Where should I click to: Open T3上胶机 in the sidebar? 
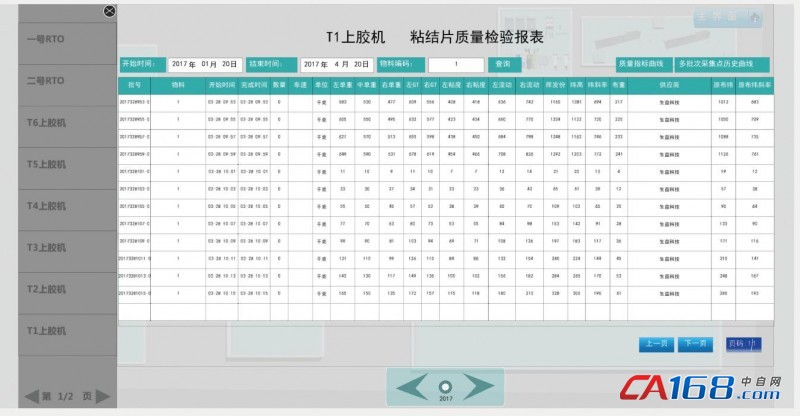tap(46, 247)
